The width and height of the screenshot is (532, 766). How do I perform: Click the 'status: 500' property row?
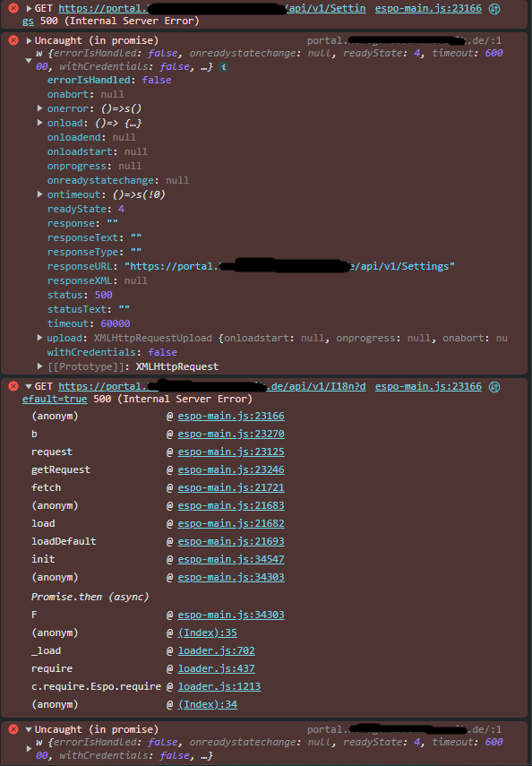tap(80, 295)
